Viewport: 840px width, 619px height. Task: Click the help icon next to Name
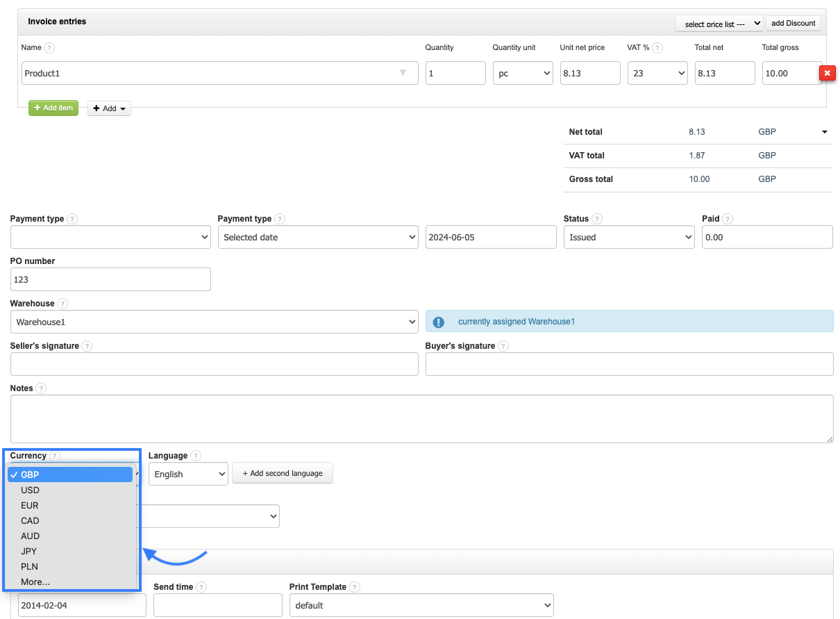pos(49,48)
